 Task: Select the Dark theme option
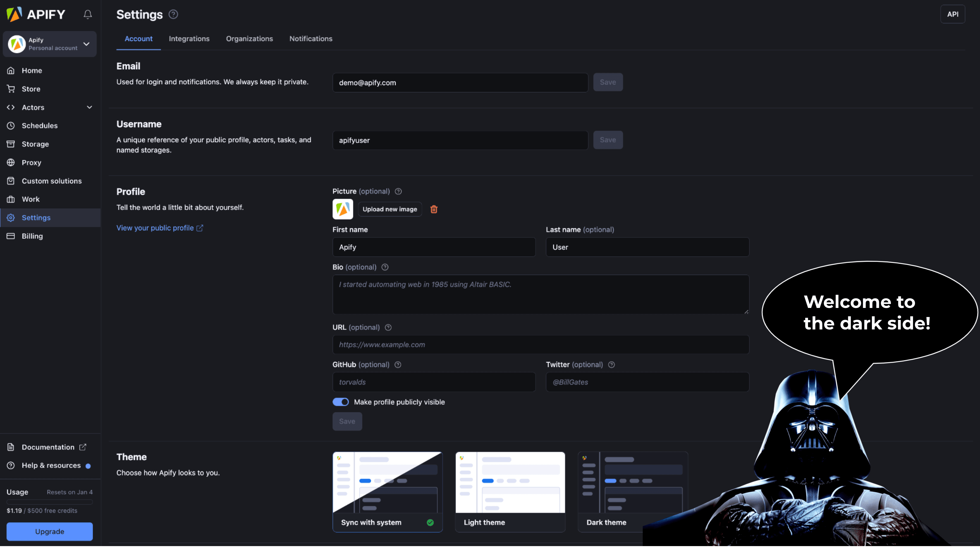(632, 491)
